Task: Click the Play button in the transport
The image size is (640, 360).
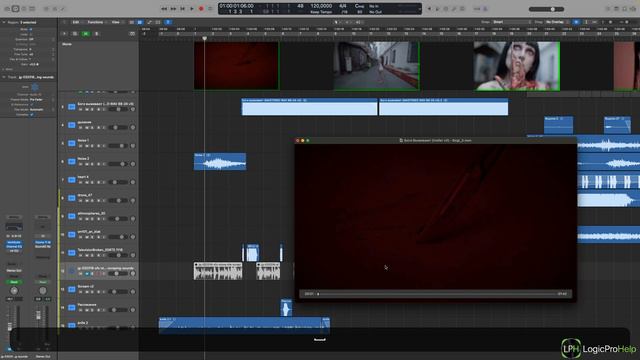Action: coord(192,9)
